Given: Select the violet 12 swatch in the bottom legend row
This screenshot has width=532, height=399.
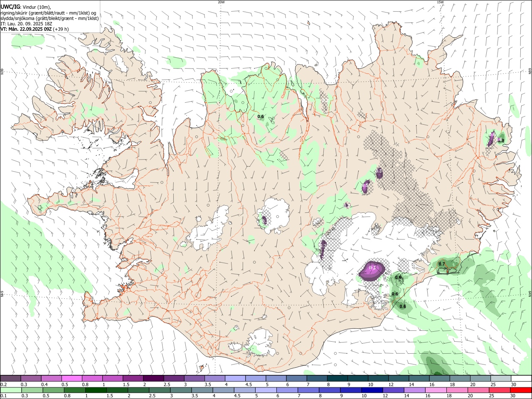Looking at the screenshot, I should pos(394,390).
